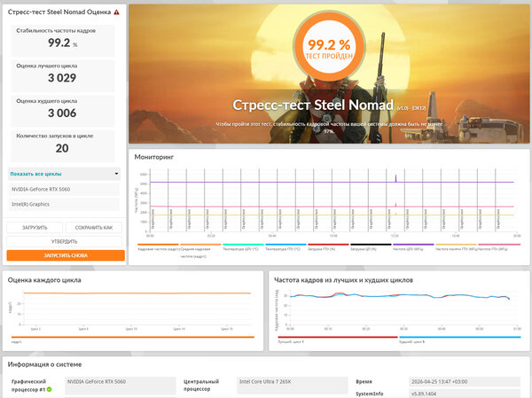Screen dimensions: 532x398
Task: Click the green checkmark beside Графический процессор #1
Action: pyautogui.click(x=50, y=389)
